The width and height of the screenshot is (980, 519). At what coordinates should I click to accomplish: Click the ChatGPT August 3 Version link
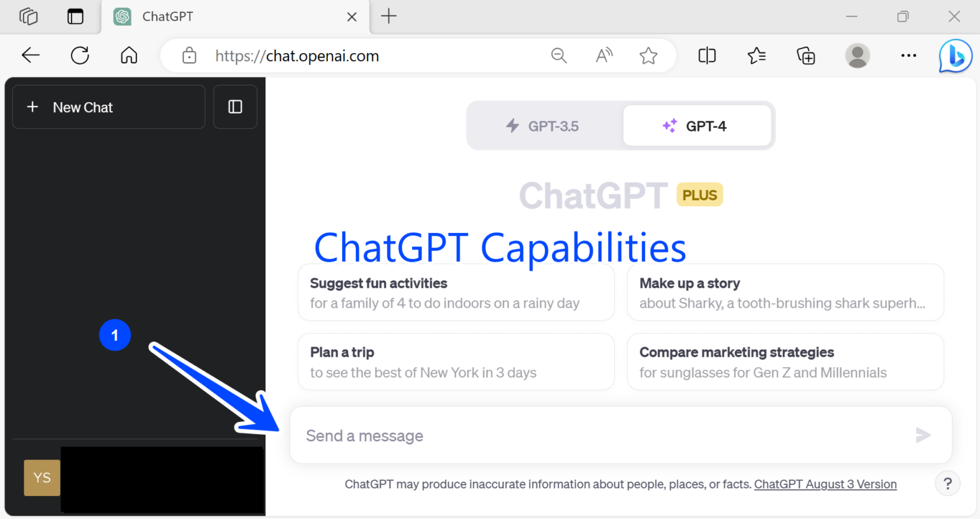tap(826, 484)
